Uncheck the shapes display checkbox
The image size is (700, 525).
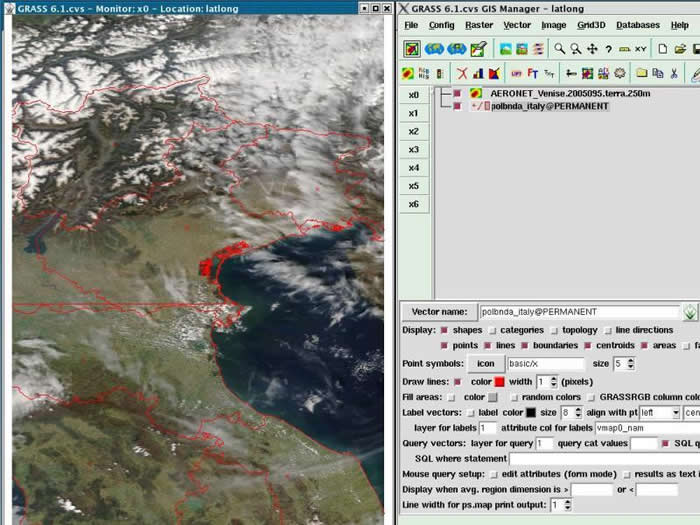click(444, 330)
